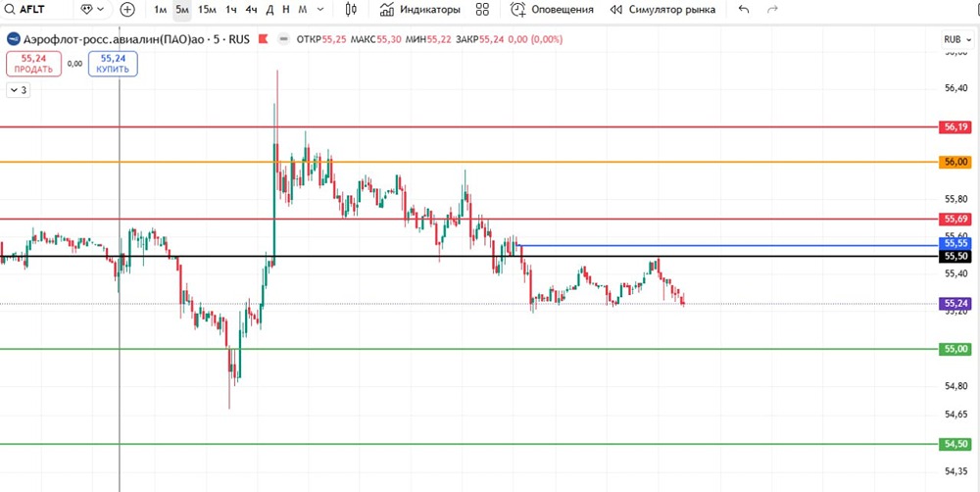The width and height of the screenshot is (980, 492).
Task: Click the red 56,19 price label
Action: tap(956, 126)
